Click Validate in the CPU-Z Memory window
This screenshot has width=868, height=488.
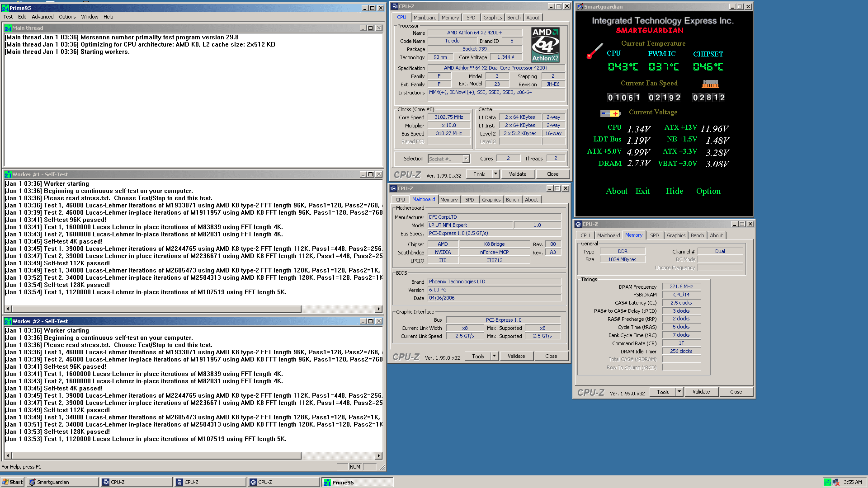tap(701, 392)
